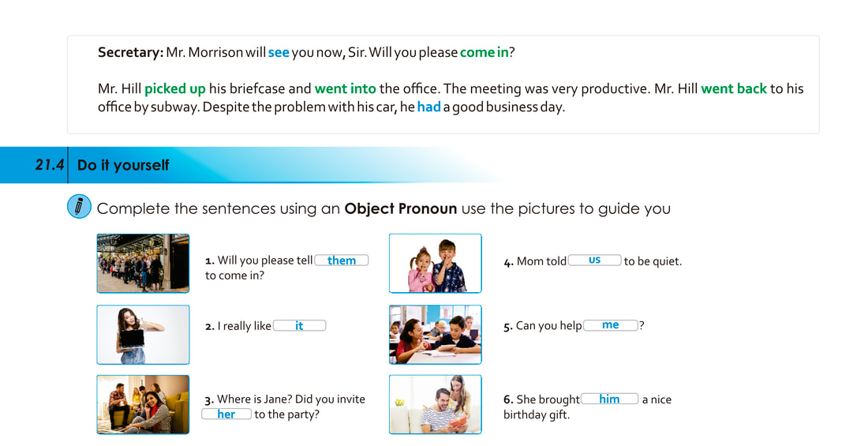868x446 pixels.
Task: Click the 'me' answer blank
Action: click(x=610, y=324)
